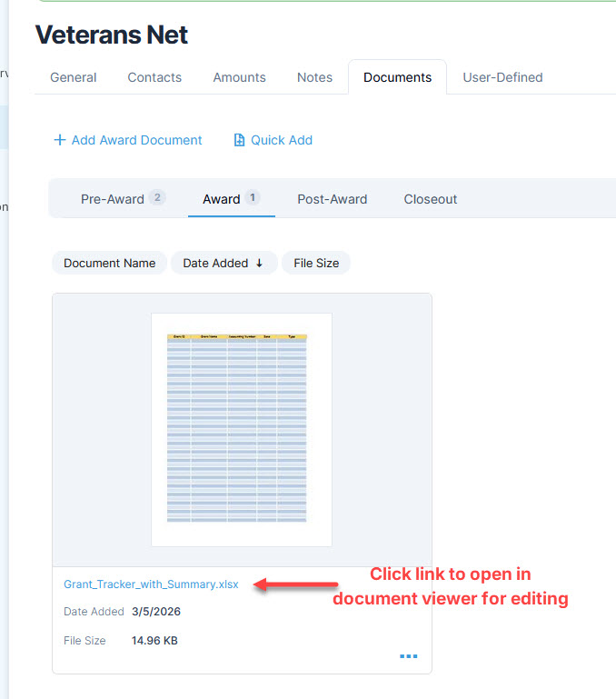Click the Pre-Award count badge showing 2
This screenshot has height=699, width=616.
point(157,198)
